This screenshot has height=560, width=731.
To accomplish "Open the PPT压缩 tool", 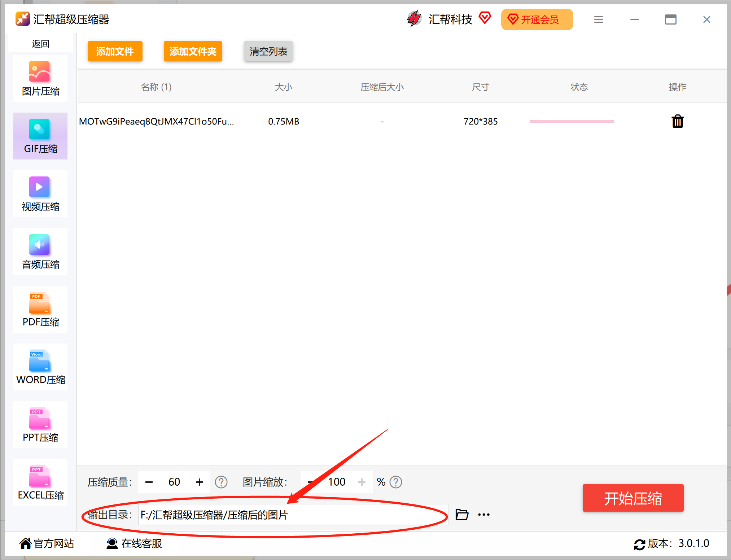I will click(40, 425).
